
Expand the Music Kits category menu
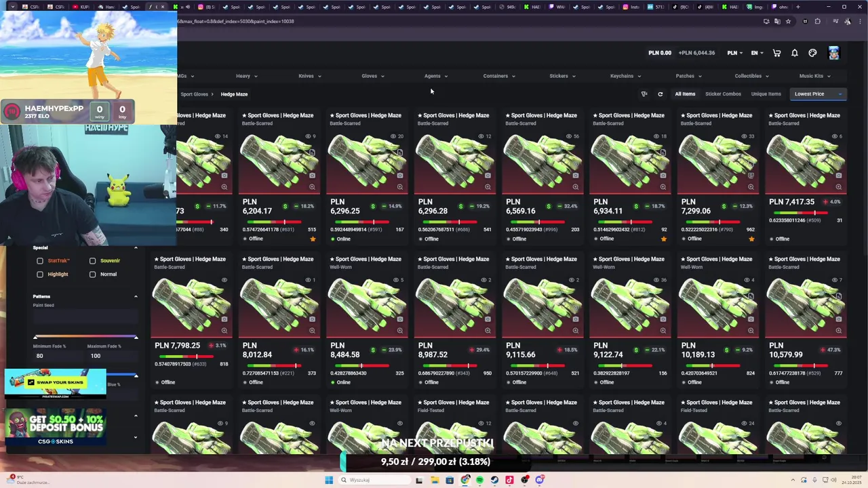point(814,76)
